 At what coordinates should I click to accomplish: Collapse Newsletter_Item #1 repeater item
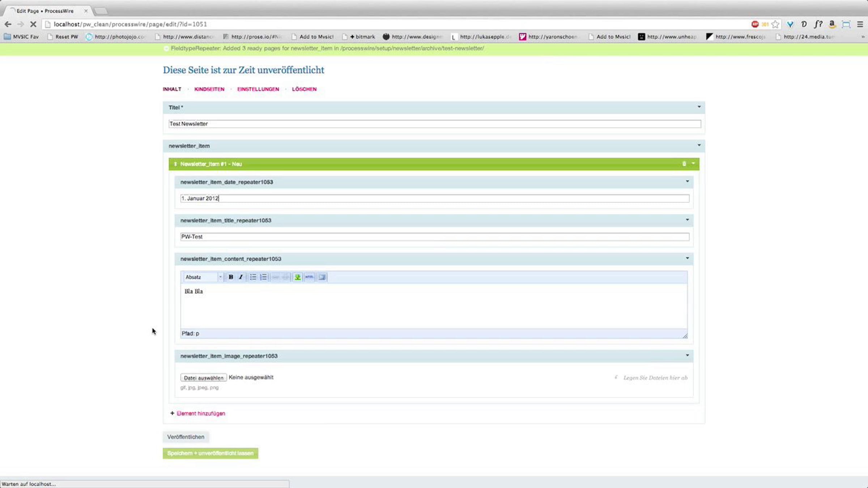click(693, 163)
